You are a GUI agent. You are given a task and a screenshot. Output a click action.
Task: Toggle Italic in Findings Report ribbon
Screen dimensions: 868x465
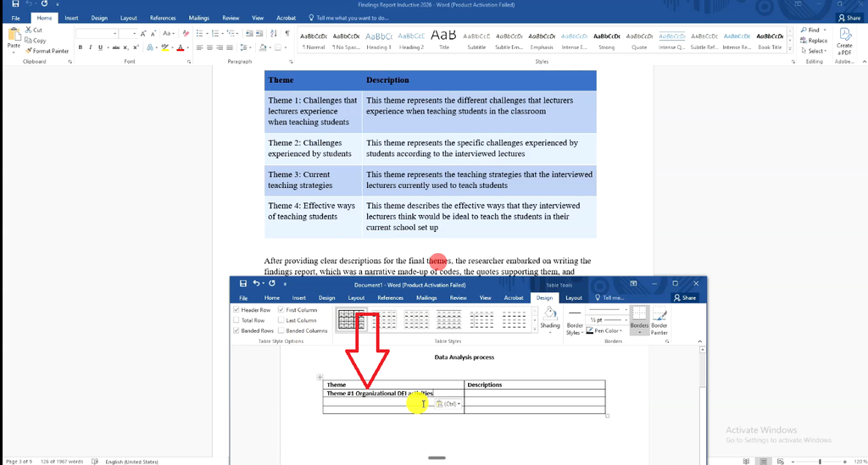tap(90, 47)
